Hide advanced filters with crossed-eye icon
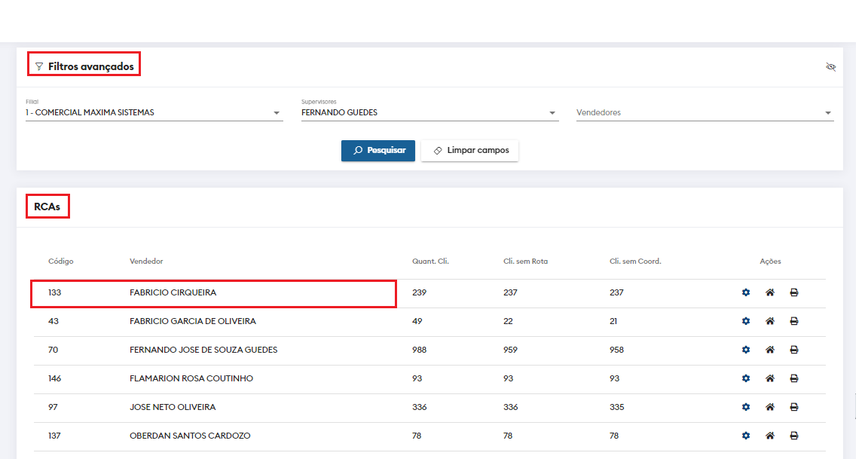 [831, 67]
